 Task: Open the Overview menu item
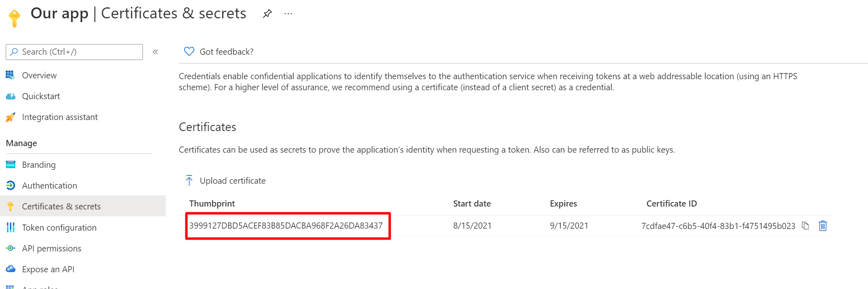click(39, 76)
